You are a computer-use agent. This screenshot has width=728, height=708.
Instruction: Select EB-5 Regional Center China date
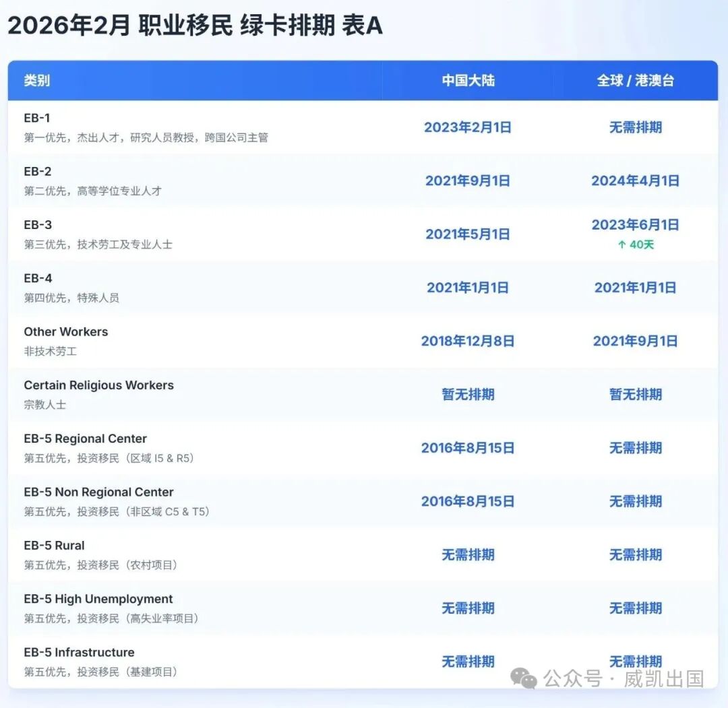(468, 448)
